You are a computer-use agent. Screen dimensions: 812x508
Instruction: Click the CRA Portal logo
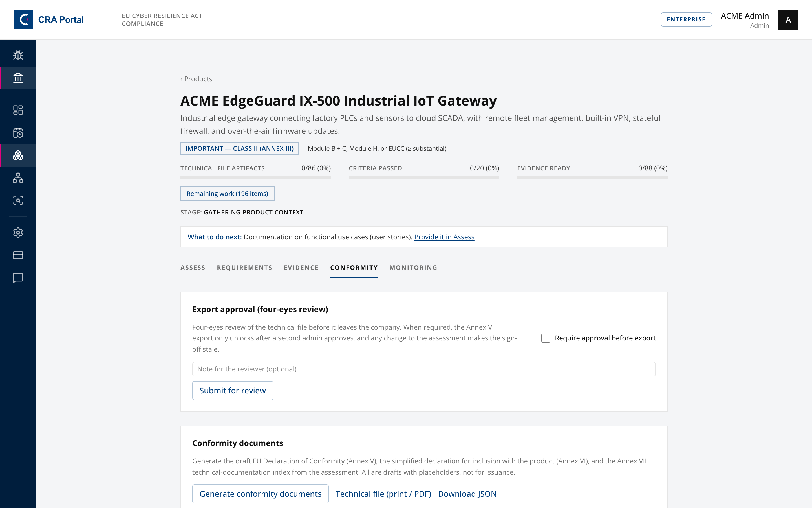[x=49, y=19]
